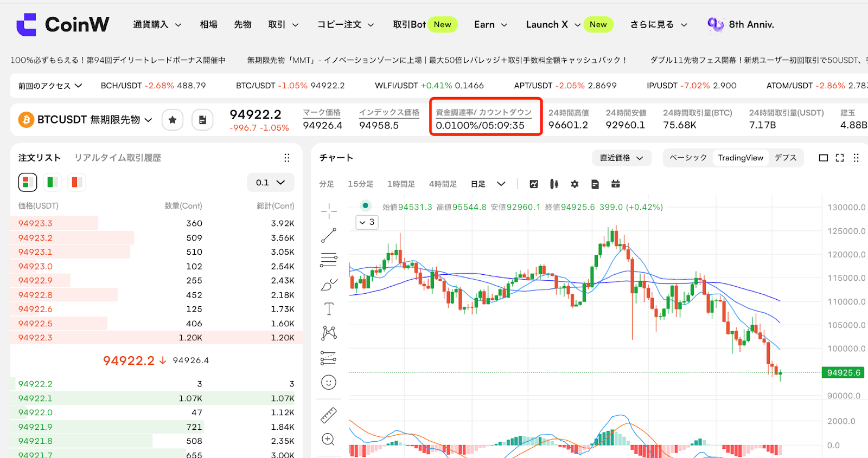Switch chart to デプス view
The image size is (868, 458).
(786, 158)
